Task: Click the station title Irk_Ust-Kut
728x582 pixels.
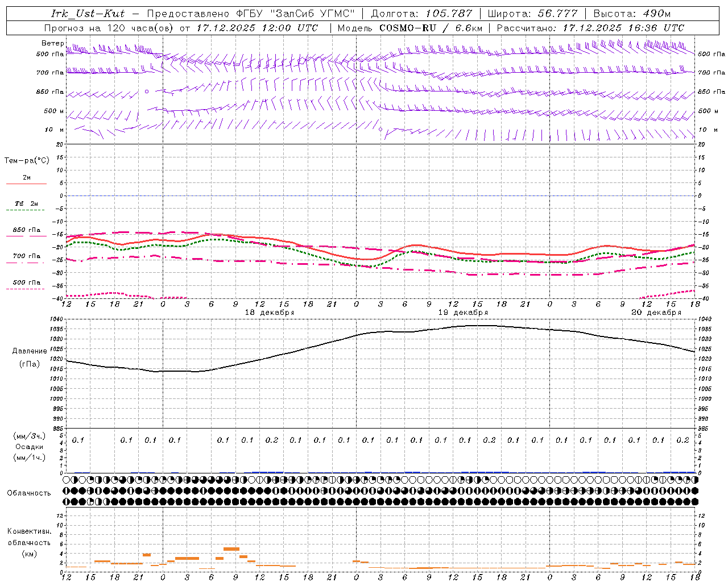Action: click(88, 14)
